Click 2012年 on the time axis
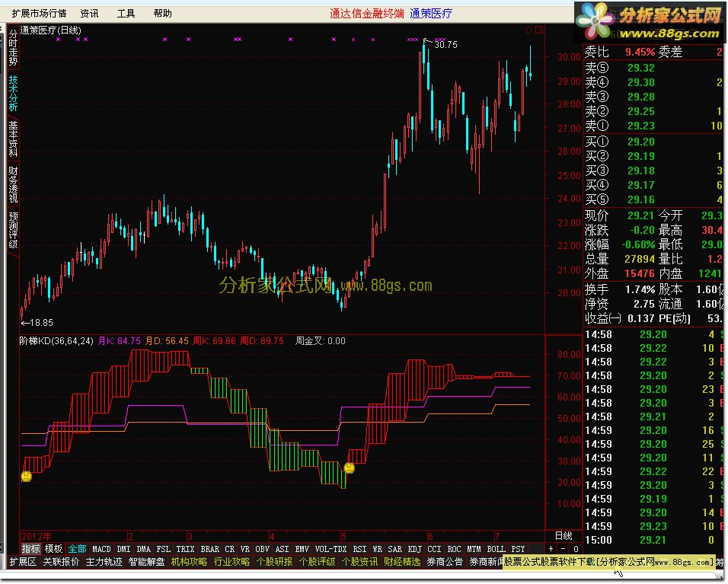Viewport: 728px width, 584px height. tap(37, 536)
